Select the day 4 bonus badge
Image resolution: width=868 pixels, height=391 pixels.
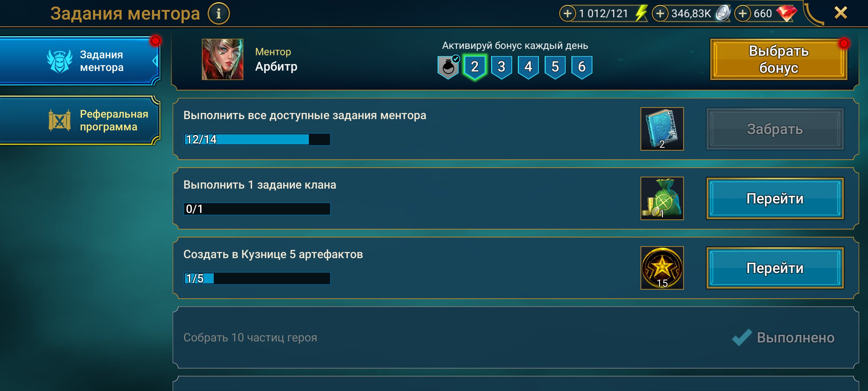528,67
